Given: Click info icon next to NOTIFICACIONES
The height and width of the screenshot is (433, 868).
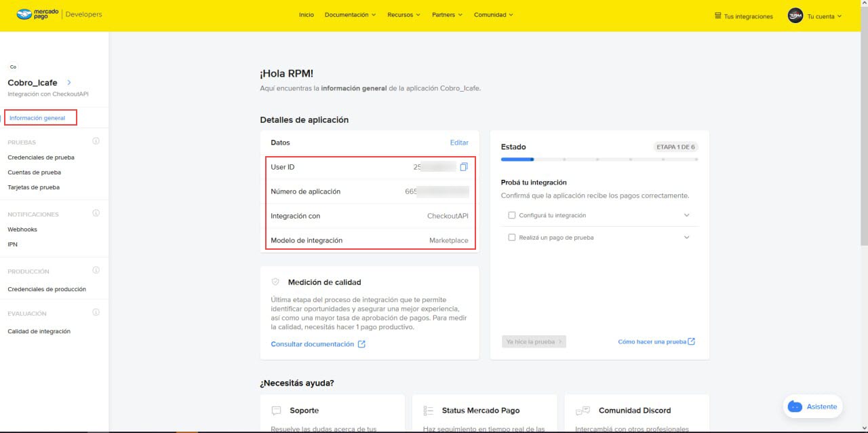Looking at the screenshot, I should click(x=96, y=213).
